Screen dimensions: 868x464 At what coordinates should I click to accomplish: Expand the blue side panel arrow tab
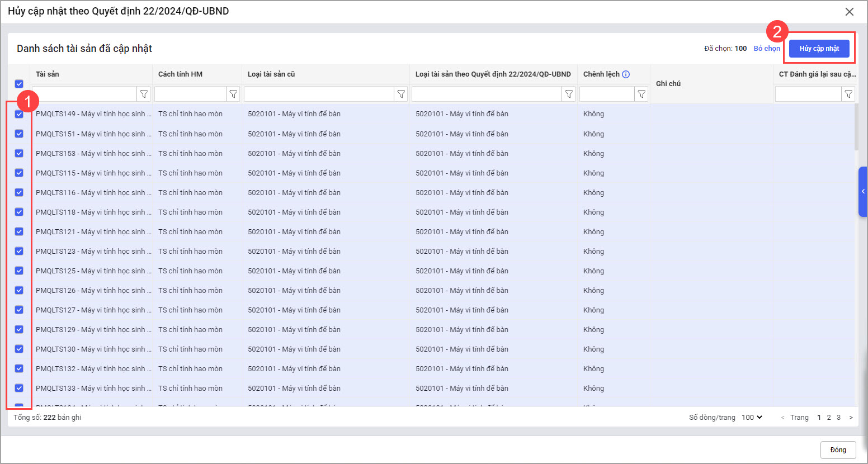pos(862,191)
